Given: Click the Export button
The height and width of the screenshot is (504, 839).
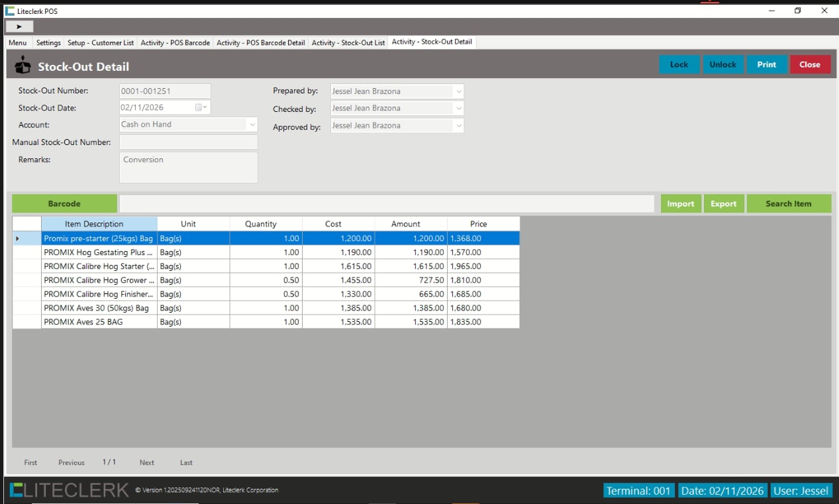Looking at the screenshot, I should (x=723, y=204).
